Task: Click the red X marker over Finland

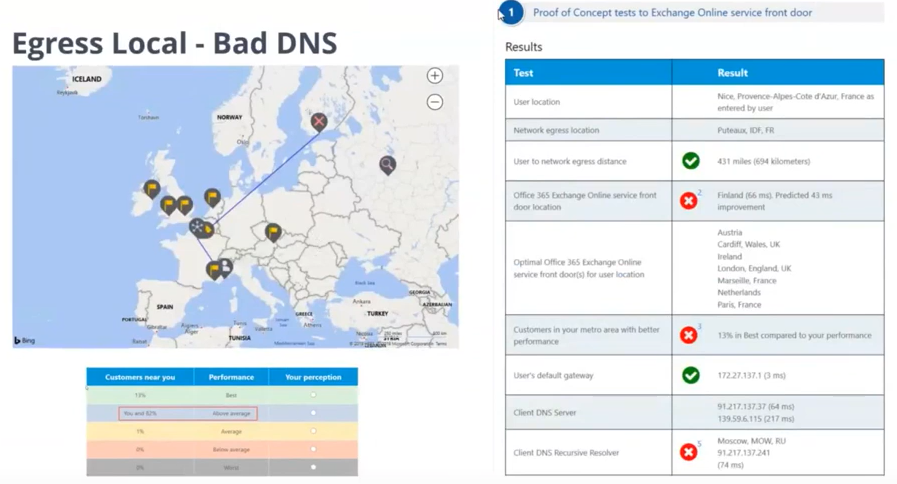Action: [x=319, y=121]
